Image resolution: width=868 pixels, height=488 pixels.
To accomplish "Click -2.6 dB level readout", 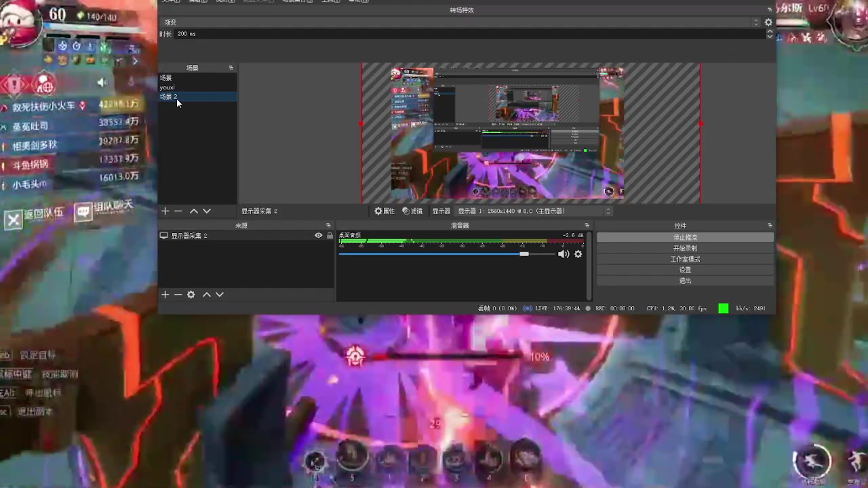I will pos(574,235).
